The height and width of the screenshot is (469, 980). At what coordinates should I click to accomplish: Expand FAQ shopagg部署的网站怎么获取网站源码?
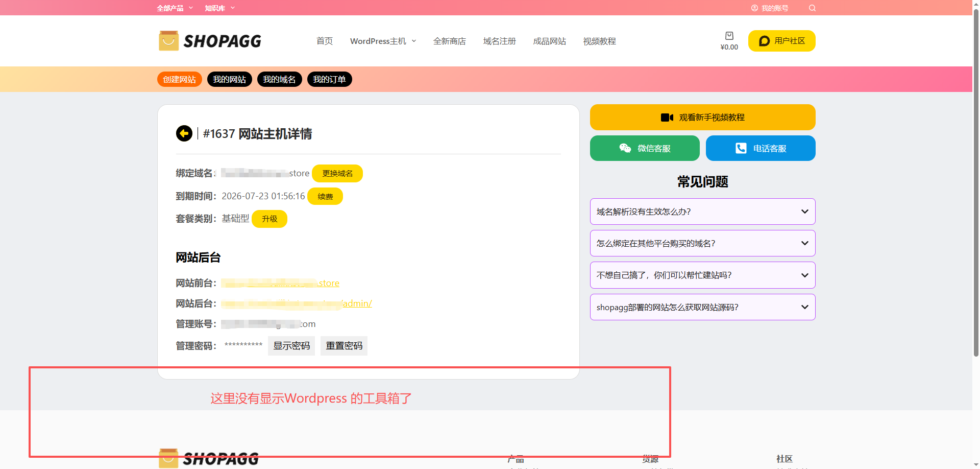pos(703,307)
